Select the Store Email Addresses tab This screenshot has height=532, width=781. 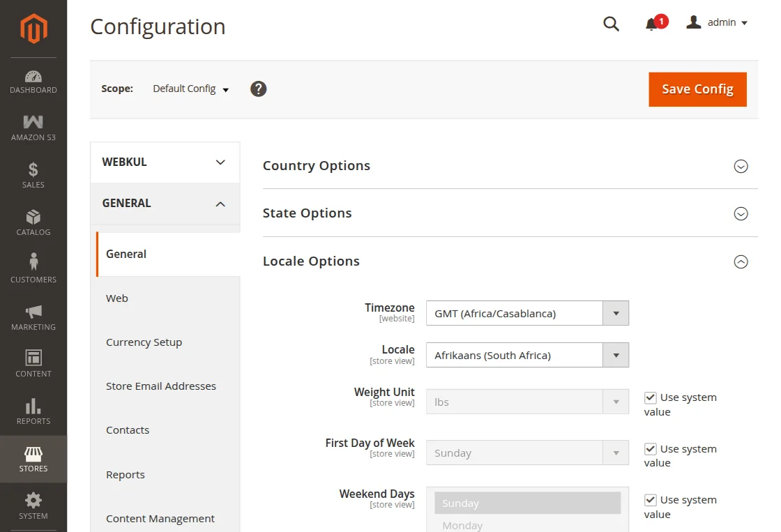tap(161, 386)
